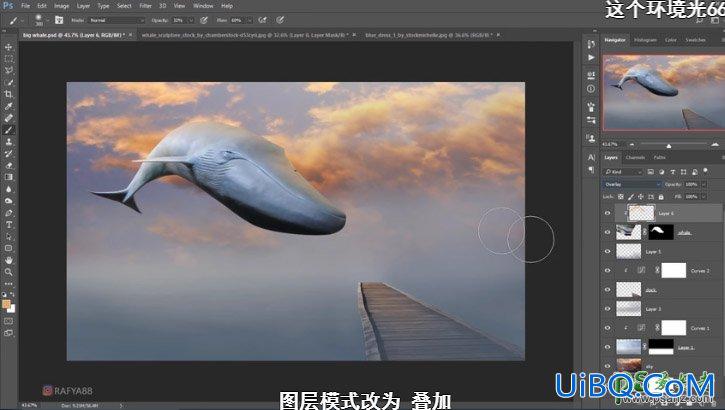Open brush Mode Normal dropdown
This screenshot has height=410, width=725.
click(x=117, y=20)
